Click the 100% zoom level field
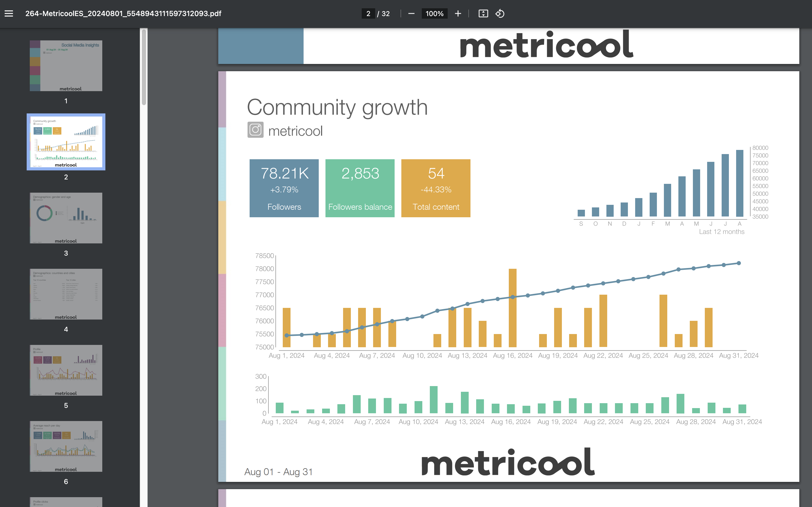This screenshot has height=507, width=812. (x=434, y=13)
